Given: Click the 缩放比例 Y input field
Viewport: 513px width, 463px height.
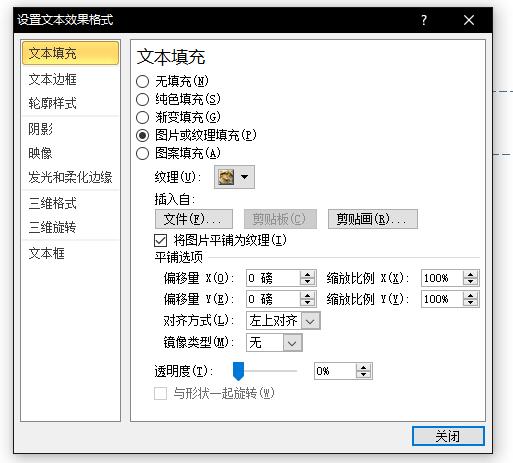Looking at the screenshot, I should (x=442, y=299).
